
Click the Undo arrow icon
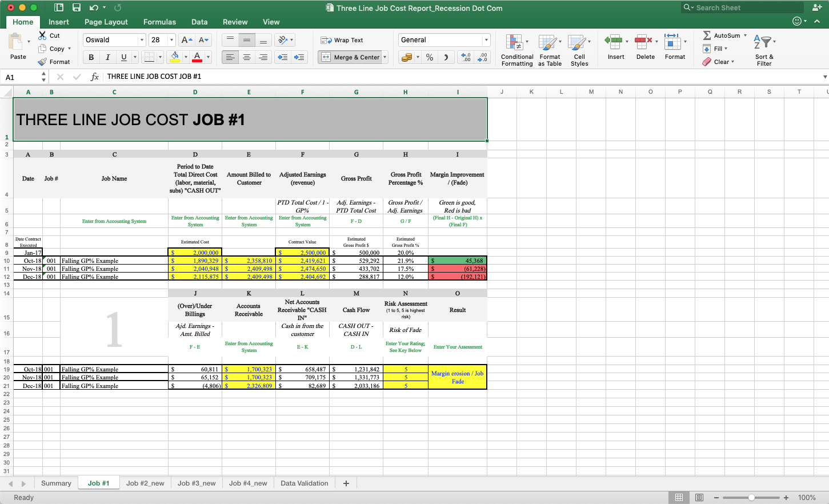pyautogui.click(x=94, y=7)
